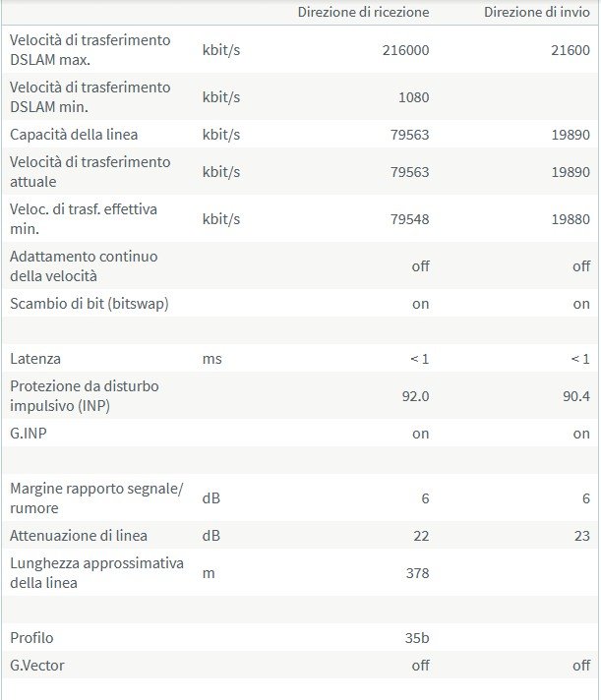Click the 79548 effective min speed value

409,219
